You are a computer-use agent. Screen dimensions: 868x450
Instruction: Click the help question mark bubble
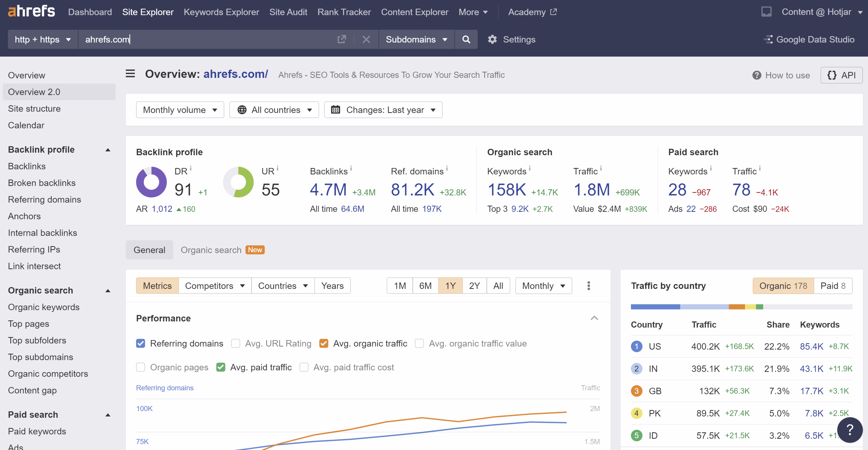click(849, 429)
